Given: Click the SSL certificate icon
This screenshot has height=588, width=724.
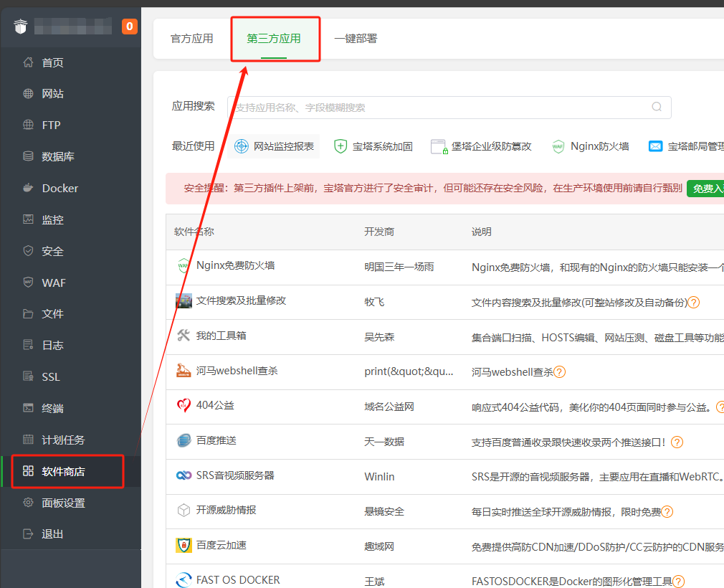Looking at the screenshot, I should (28, 376).
